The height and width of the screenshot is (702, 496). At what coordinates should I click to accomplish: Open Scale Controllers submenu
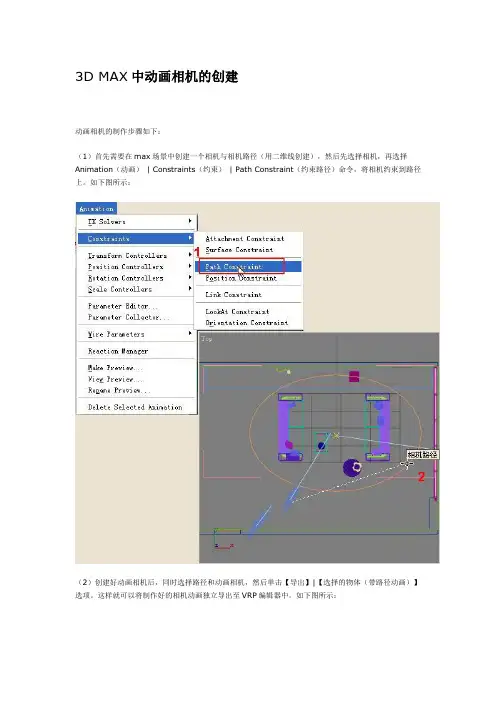pos(137,289)
